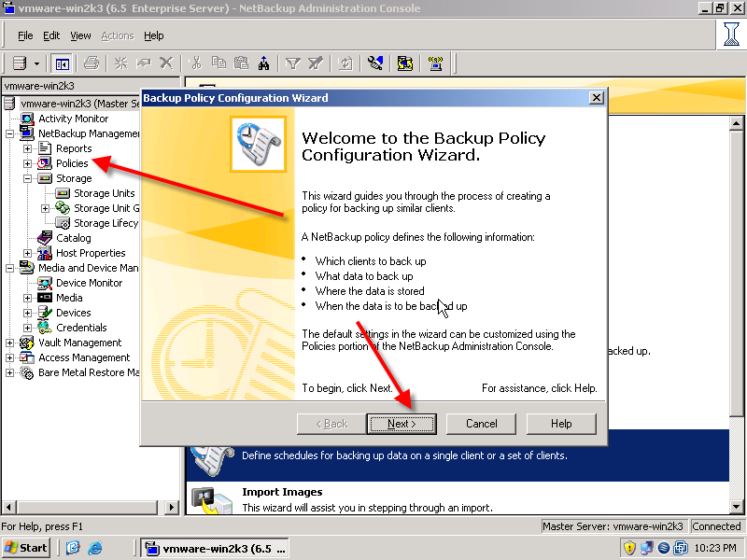Open the Help menu
This screenshot has height=560, width=747.
pyautogui.click(x=154, y=35)
